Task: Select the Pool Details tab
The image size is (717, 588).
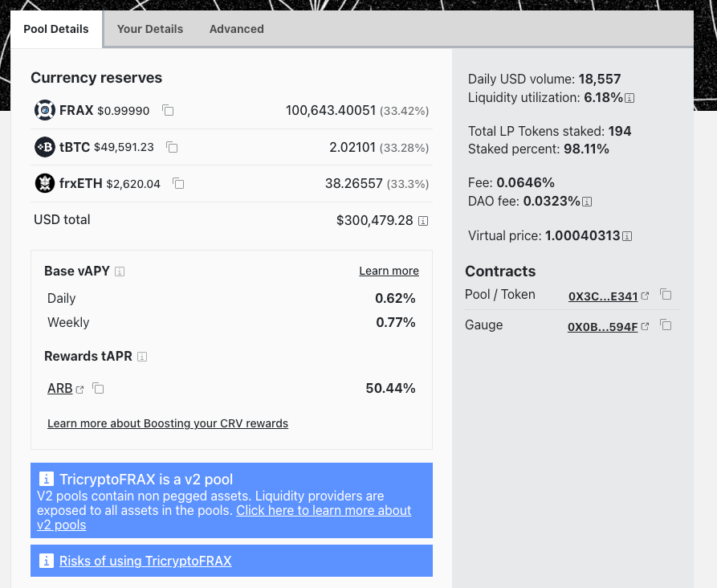Action: (x=56, y=29)
